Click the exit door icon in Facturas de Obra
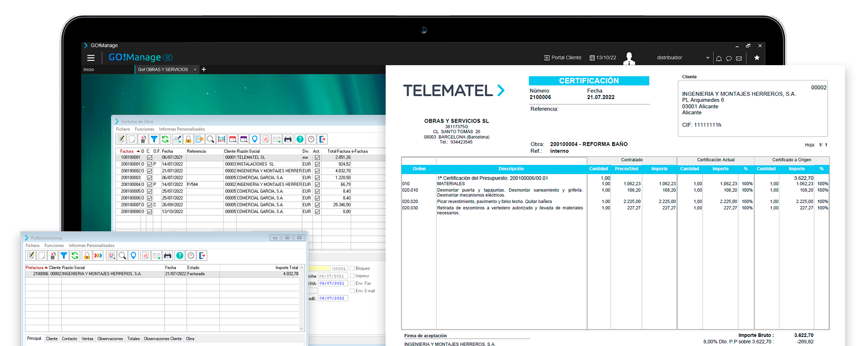 [x=322, y=139]
